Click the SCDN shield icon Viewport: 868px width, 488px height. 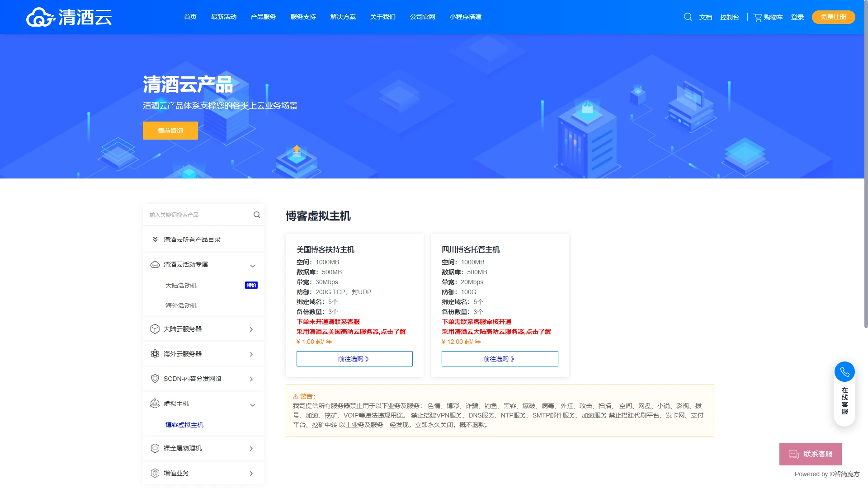[155, 379]
